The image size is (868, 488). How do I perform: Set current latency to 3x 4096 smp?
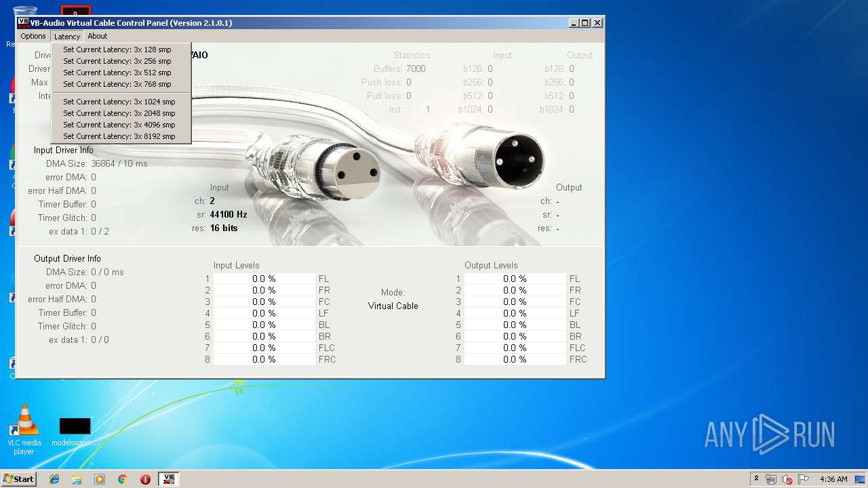pos(121,125)
